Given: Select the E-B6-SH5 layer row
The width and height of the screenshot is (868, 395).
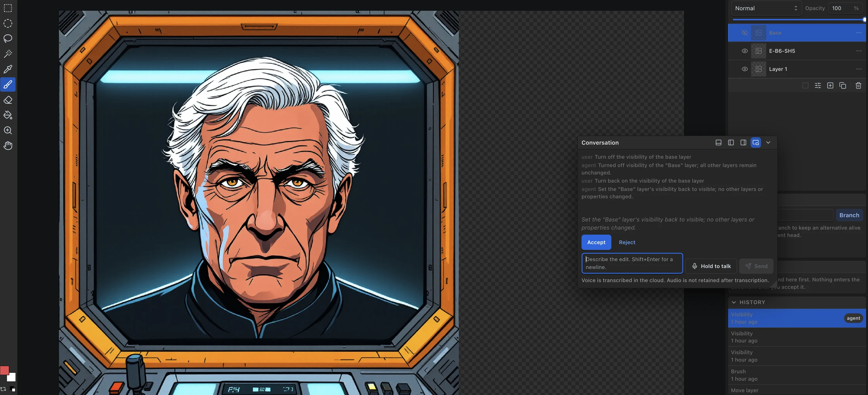Looking at the screenshot, I should (x=797, y=51).
